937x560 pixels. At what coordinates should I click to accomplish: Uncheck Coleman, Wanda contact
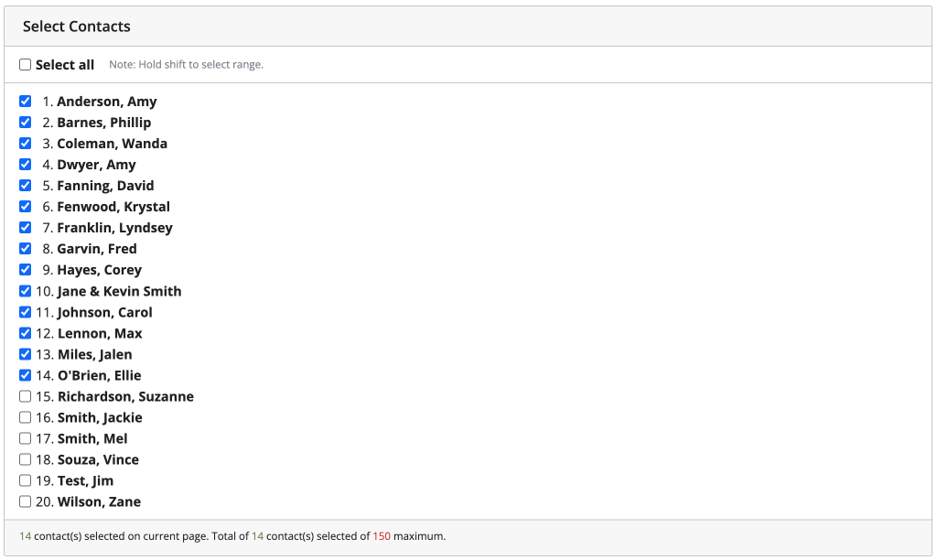(x=26, y=144)
